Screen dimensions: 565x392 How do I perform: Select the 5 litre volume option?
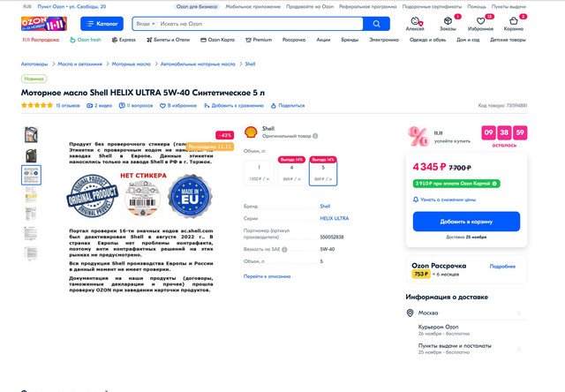[323, 172]
